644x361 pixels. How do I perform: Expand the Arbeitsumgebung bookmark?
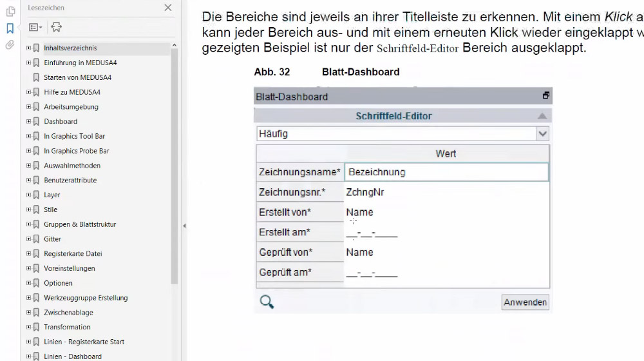pos(28,106)
